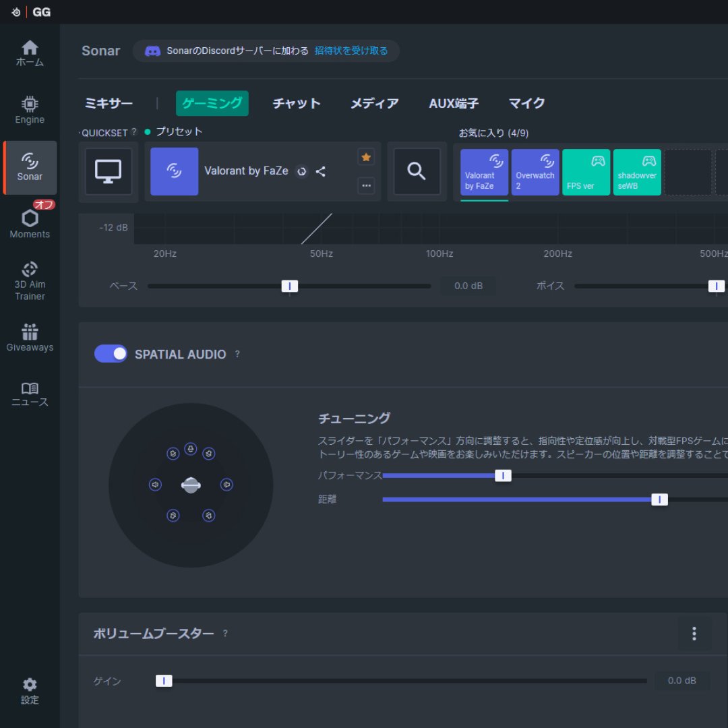Switch to the マイク tab
Screen dimensions: 728x728
tap(527, 103)
